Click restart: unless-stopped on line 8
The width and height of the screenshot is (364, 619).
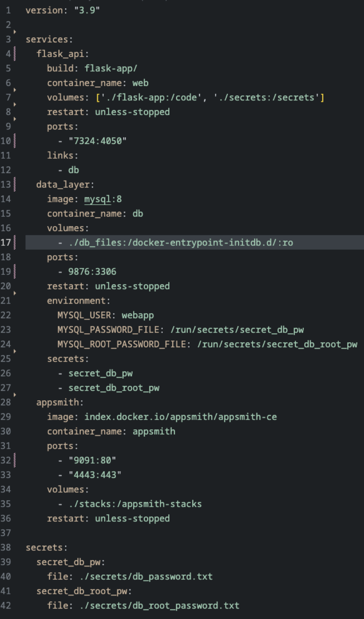click(x=108, y=112)
